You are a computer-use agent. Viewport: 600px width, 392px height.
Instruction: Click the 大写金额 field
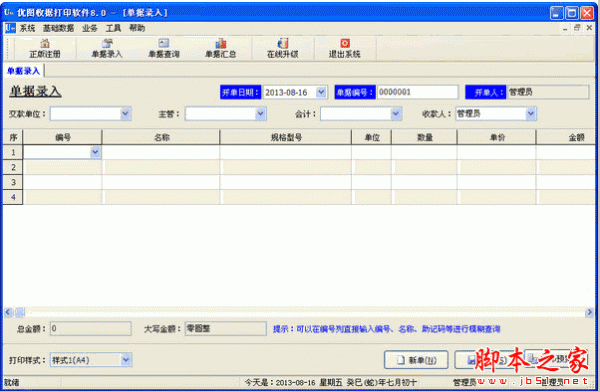(x=225, y=328)
